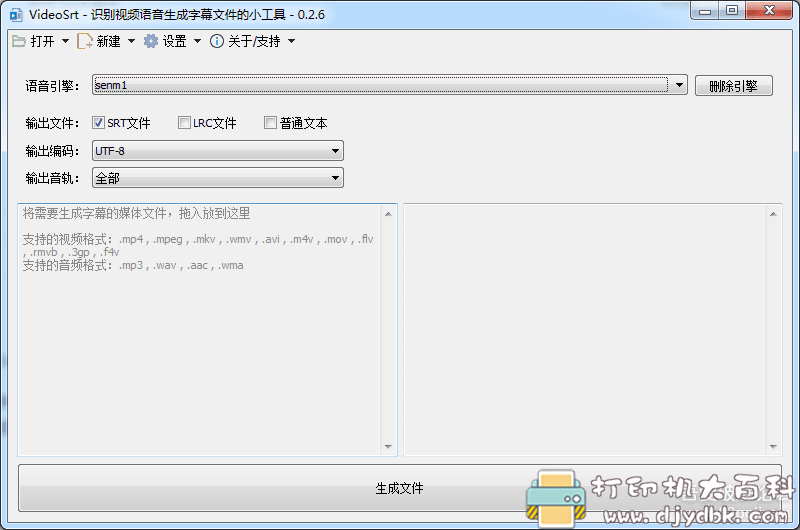Screen dimensions: 800x530
Task: Click the 新建 new-file icon
Action: (85, 41)
